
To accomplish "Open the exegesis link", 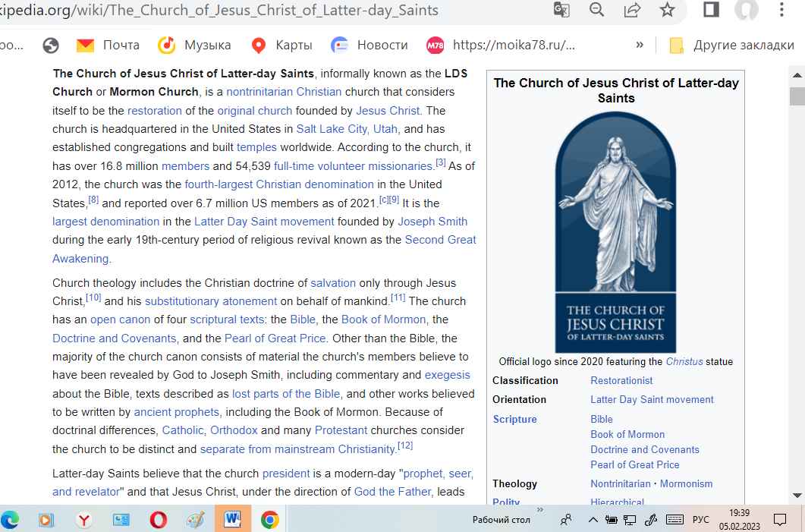I will pos(447,375).
